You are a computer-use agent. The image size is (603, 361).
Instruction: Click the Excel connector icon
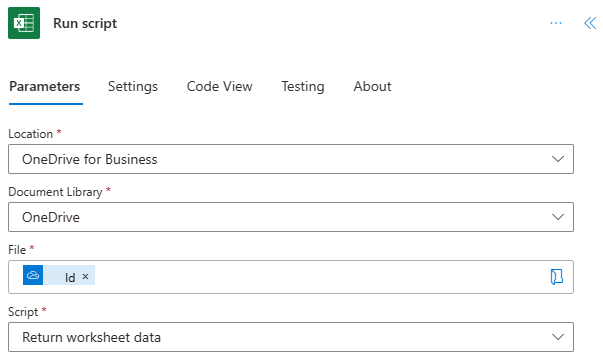(x=24, y=23)
